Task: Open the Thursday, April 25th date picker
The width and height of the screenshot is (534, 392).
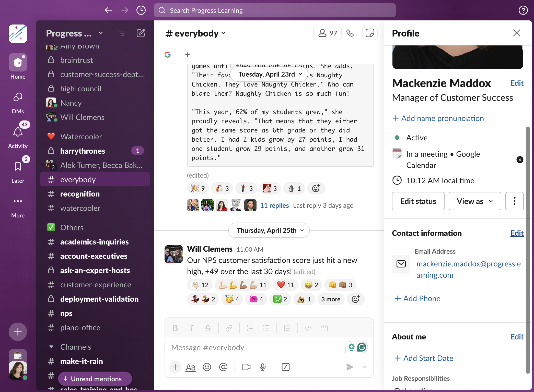Action: [269, 230]
